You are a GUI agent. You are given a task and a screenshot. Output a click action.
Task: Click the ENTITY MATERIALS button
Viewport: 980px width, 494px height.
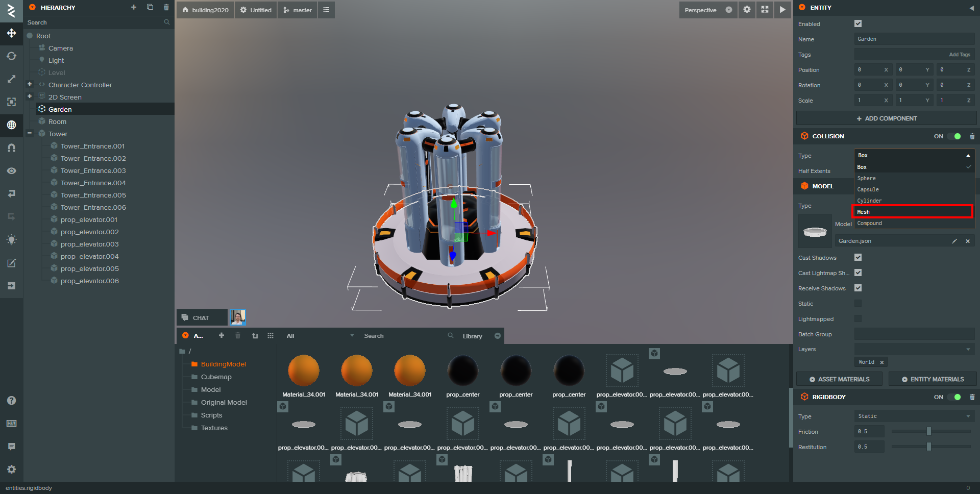(933, 379)
